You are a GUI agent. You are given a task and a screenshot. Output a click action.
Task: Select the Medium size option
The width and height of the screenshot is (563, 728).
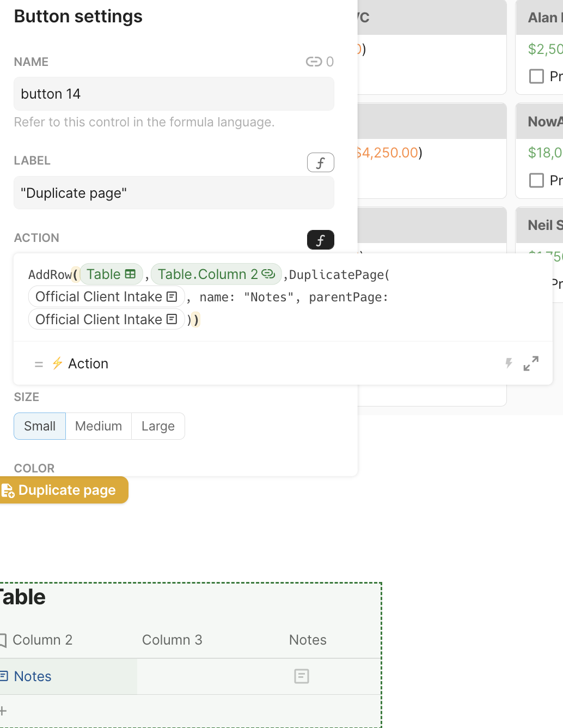point(99,426)
